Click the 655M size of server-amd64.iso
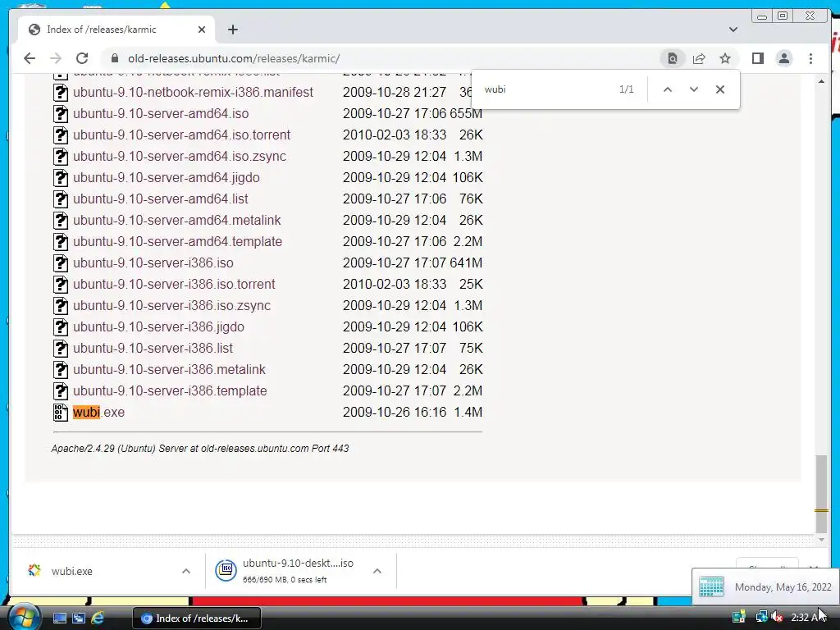This screenshot has height=630, width=840. [466, 113]
